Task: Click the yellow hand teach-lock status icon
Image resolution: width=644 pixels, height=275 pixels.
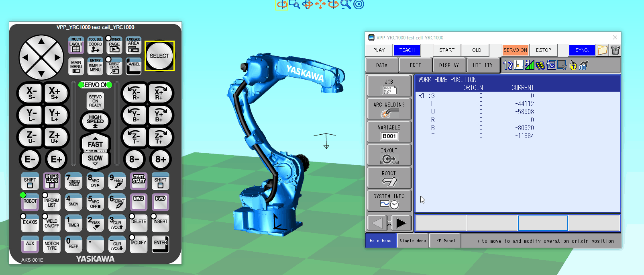Action: tap(573, 65)
